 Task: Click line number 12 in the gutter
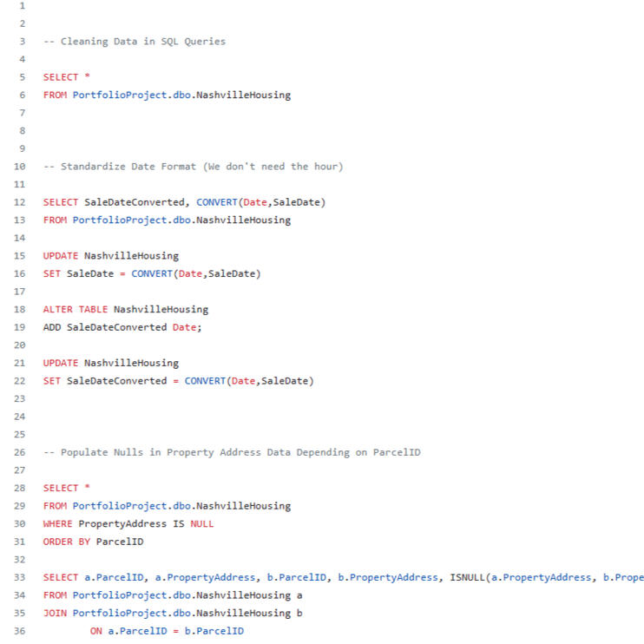click(20, 202)
